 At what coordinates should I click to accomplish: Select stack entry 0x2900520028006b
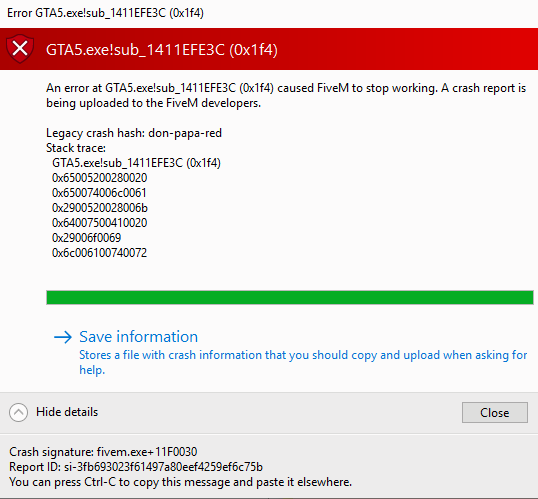point(100,208)
